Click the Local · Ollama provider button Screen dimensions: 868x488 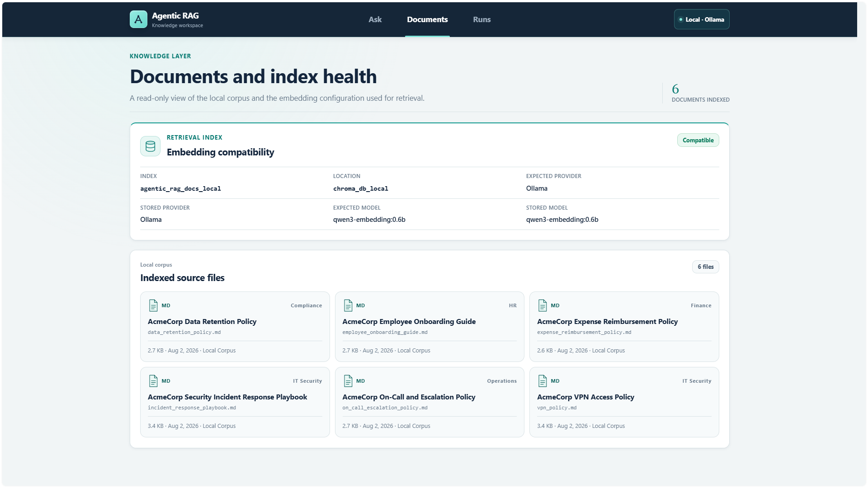[702, 19]
